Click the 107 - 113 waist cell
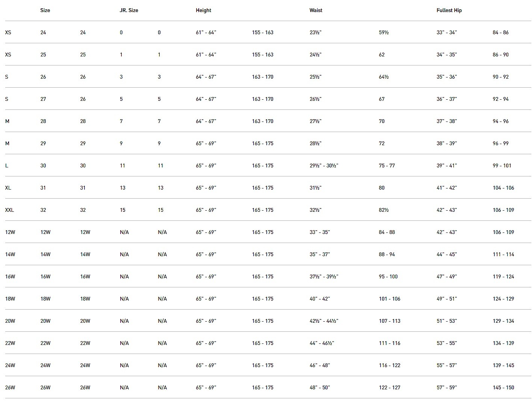 [x=389, y=321]
